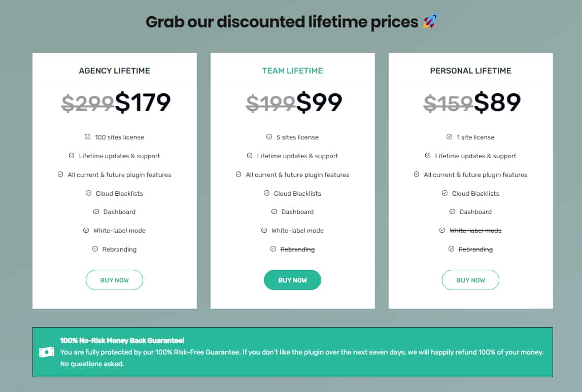Click check icon beside 1 site license
The width and height of the screenshot is (582, 392).
[x=449, y=137]
